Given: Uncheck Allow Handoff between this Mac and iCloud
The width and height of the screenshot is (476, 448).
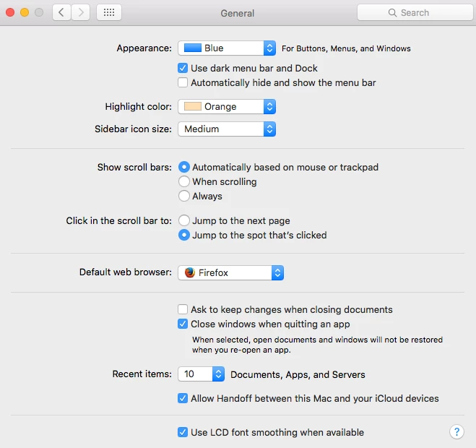Looking at the screenshot, I should point(183,398).
